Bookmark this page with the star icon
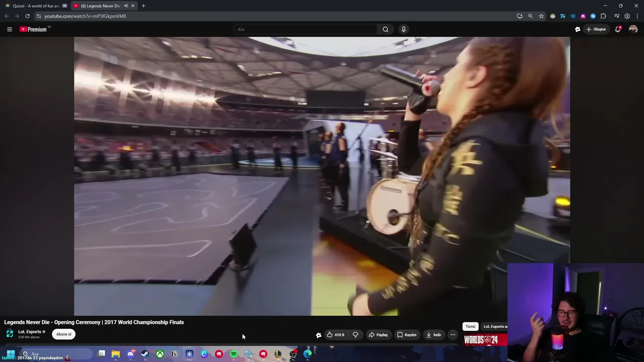644x362 pixels. point(541,16)
